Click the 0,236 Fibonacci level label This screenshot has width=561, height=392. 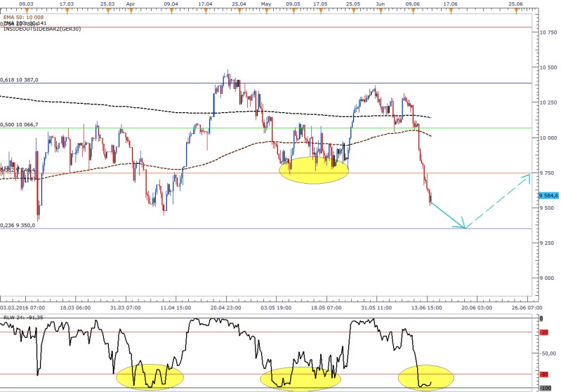click(x=19, y=225)
